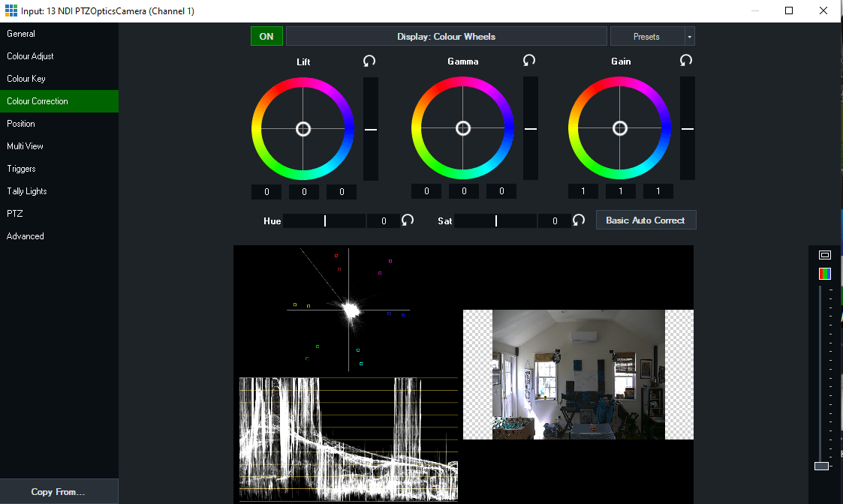This screenshot has width=843, height=504.
Task: Reset the Gain colour wheel
Action: (x=685, y=61)
